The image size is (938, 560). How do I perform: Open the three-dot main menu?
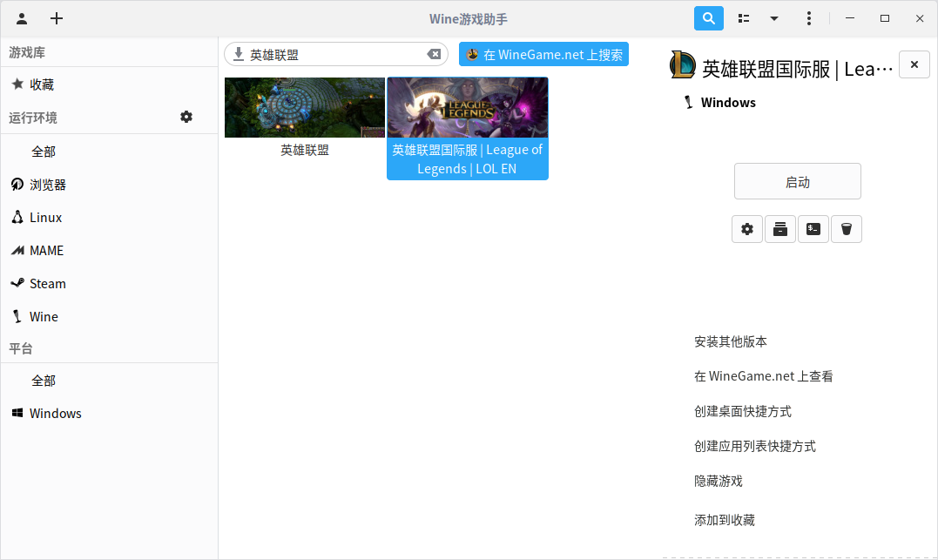809,18
